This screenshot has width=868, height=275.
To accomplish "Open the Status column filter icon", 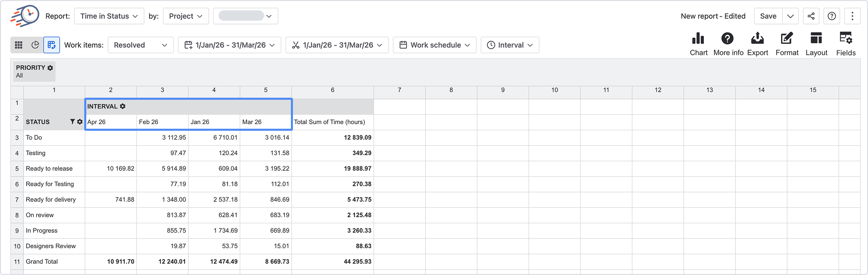I will coord(72,122).
